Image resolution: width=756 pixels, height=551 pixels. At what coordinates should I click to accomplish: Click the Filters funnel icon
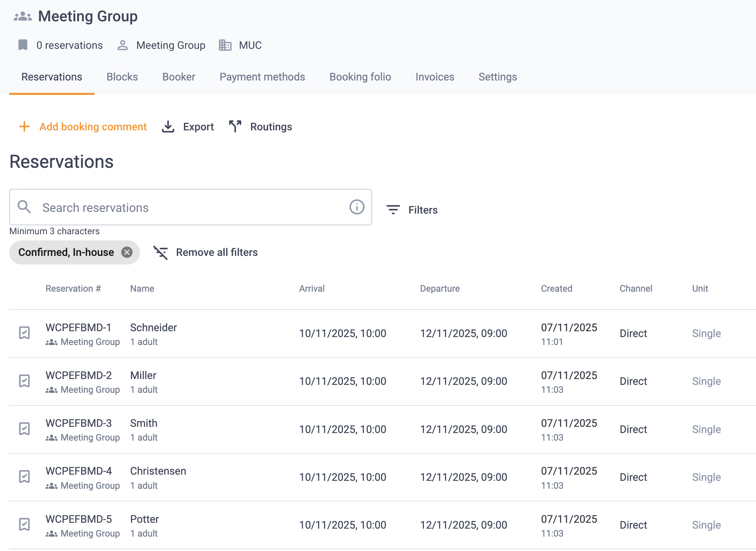393,210
